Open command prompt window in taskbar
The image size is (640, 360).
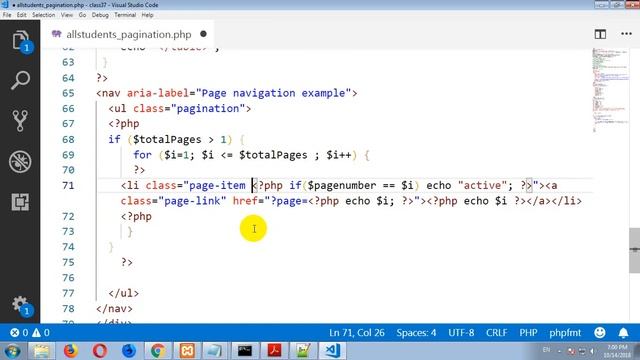pos(245,351)
